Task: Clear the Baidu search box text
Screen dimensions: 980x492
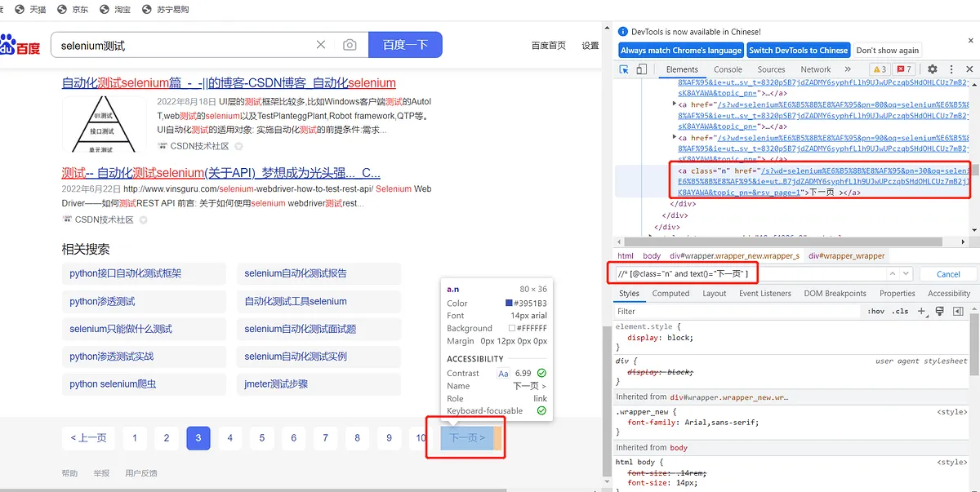Action: tap(321, 45)
